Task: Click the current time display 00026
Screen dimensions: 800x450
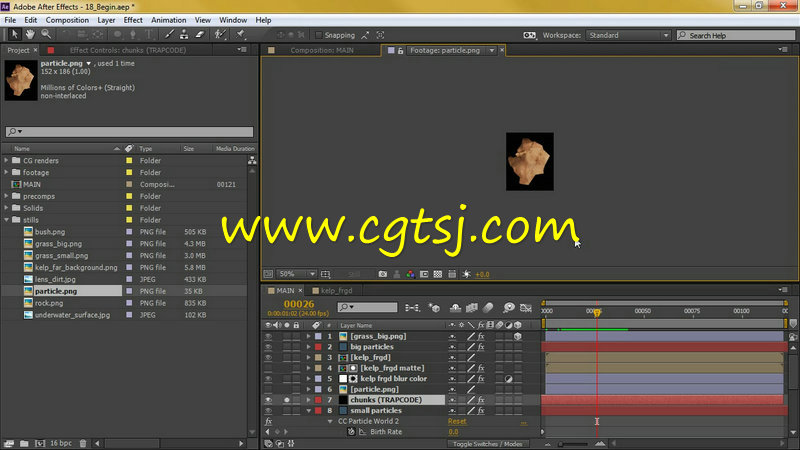Action: (x=299, y=305)
